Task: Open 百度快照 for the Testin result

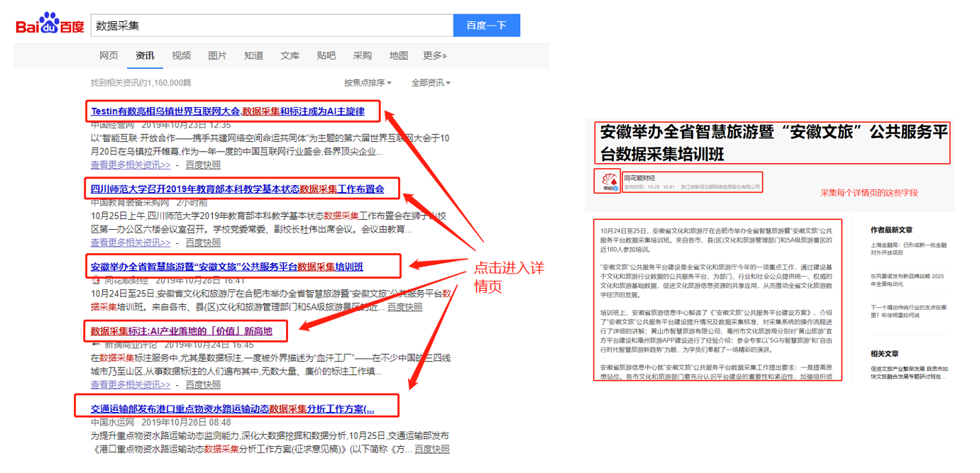Action: [x=203, y=165]
